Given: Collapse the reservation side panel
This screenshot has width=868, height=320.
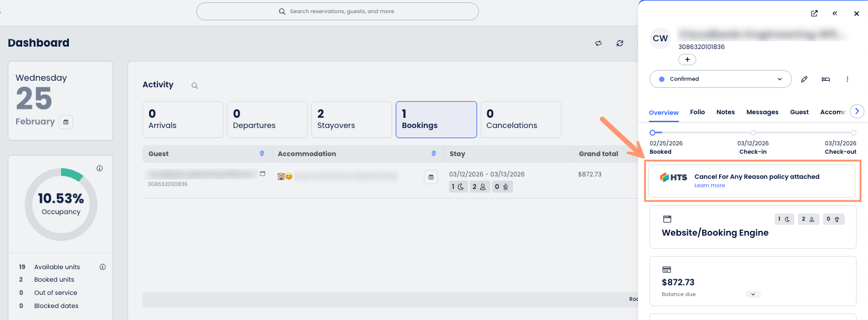Looking at the screenshot, I should 835,14.
